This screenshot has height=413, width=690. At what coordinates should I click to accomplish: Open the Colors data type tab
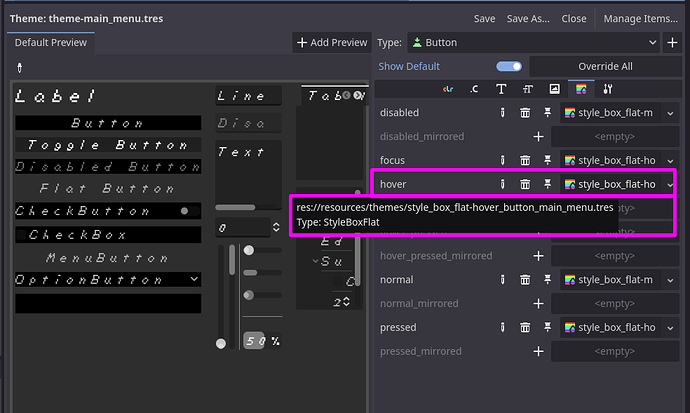(x=448, y=89)
